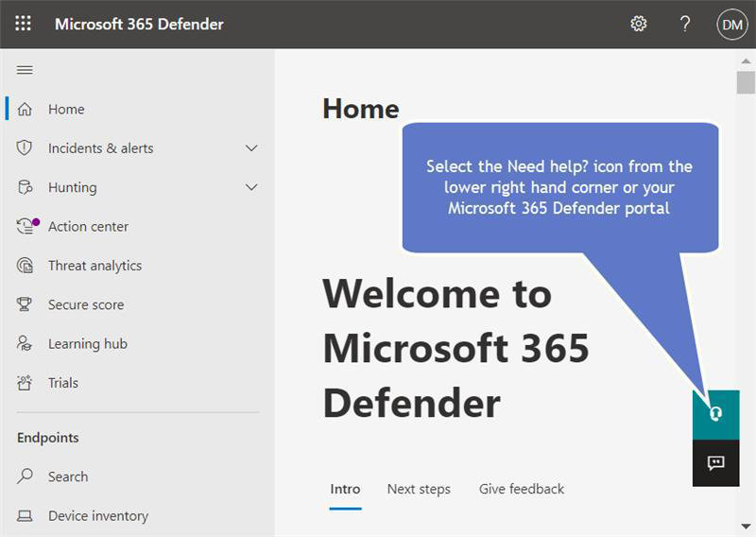Click the Hunting database icon
The image size is (756, 537).
pyautogui.click(x=26, y=186)
